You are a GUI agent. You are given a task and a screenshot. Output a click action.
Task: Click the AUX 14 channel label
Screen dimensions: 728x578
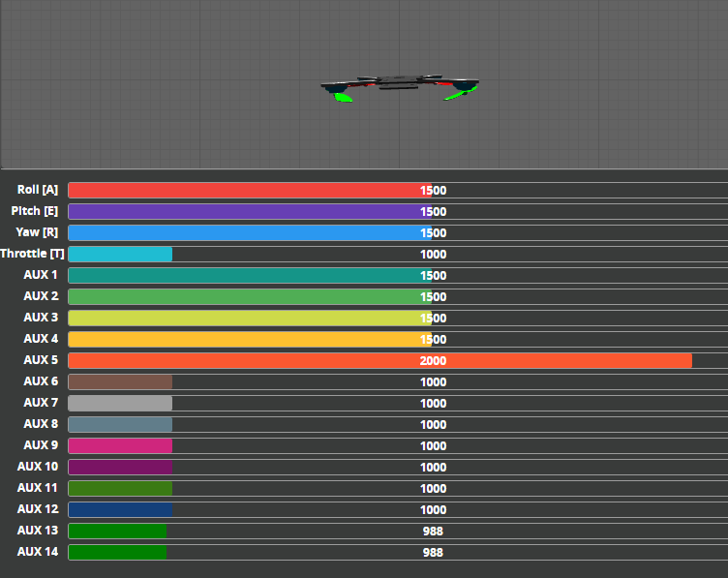coord(38,552)
